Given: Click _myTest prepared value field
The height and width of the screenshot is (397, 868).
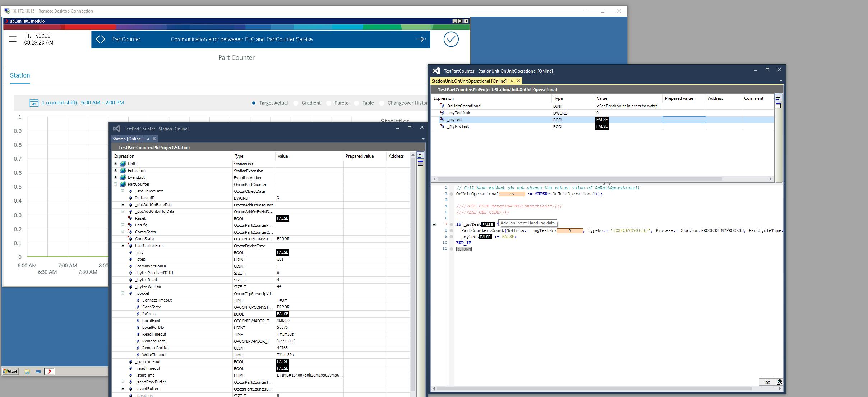Looking at the screenshot, I should [684, 120].
